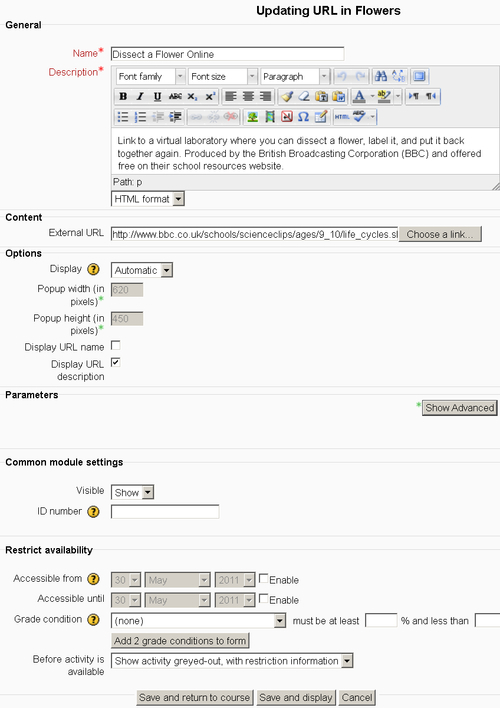Click the Choose a link button

click(x=440, y=234)
